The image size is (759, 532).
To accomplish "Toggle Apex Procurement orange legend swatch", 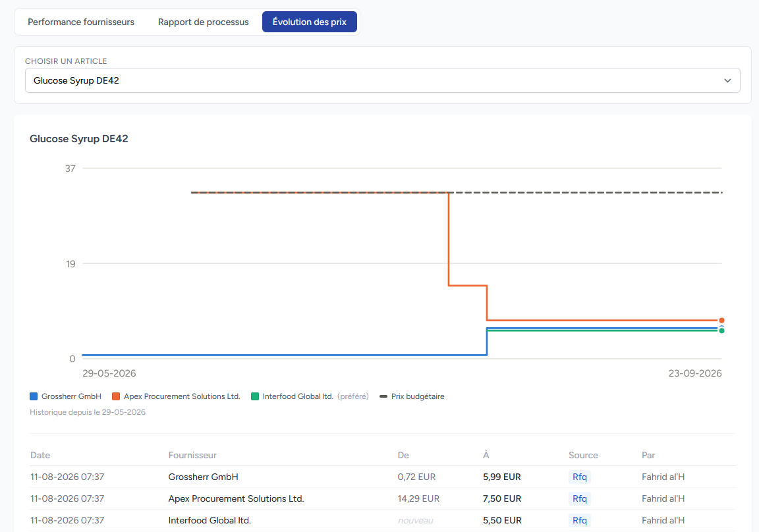I will (116, 396).
